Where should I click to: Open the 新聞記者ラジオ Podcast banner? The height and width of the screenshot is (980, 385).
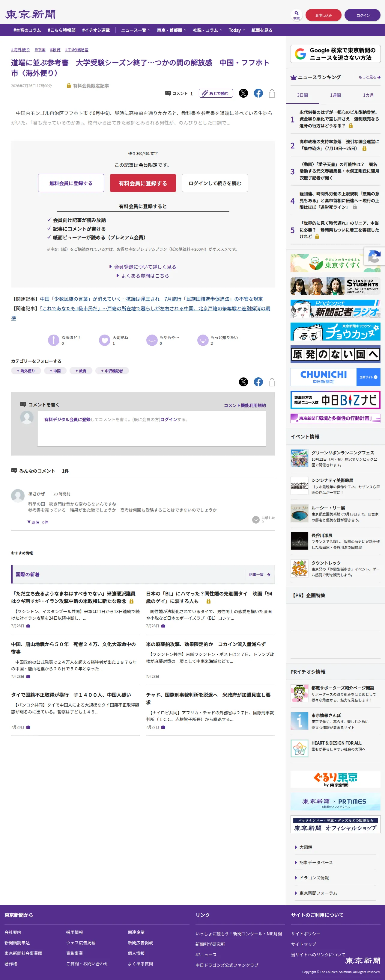[336, 309]
